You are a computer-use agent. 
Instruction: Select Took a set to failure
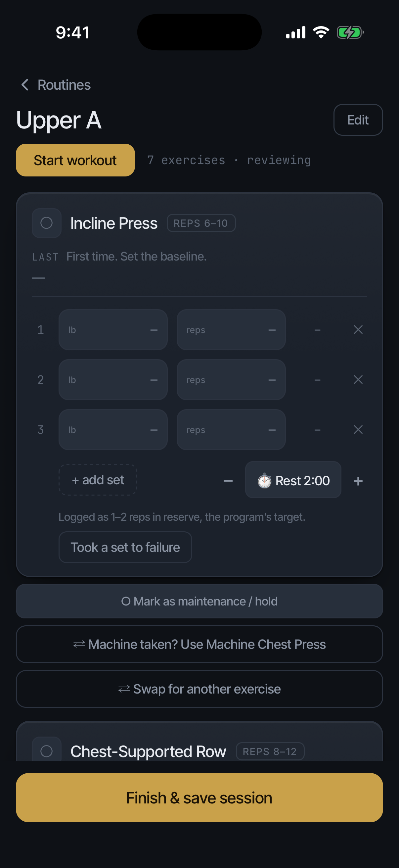click(x=125, y=547)
